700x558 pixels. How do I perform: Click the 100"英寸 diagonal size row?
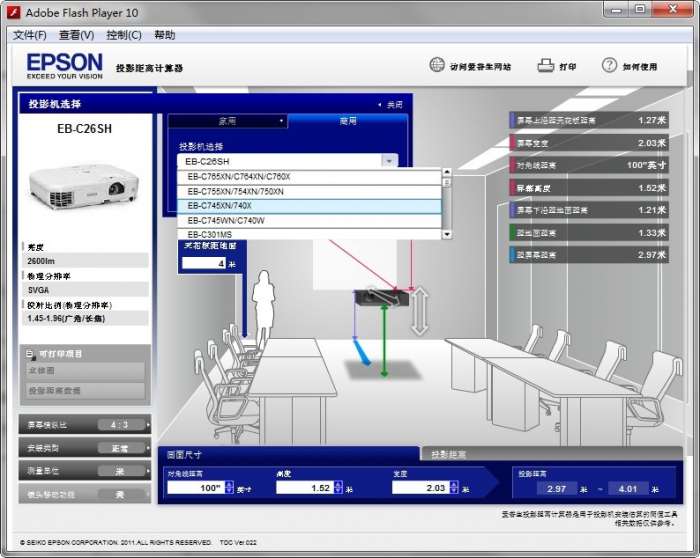[x=589, y=165]
